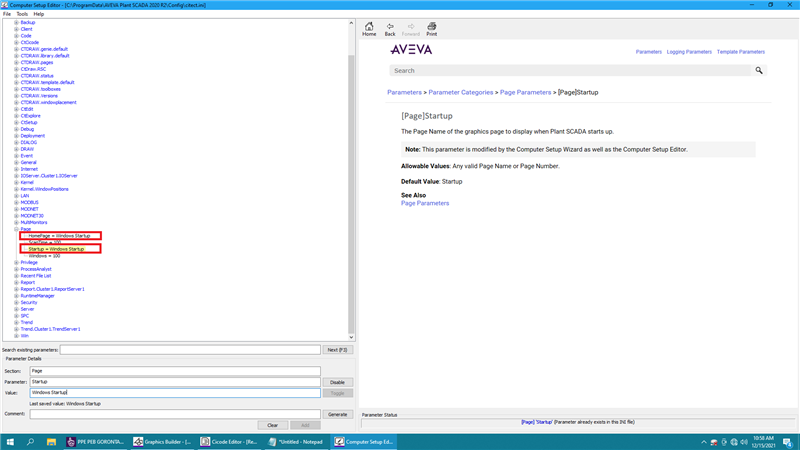Click the Back arrow icon

(390, 27)
